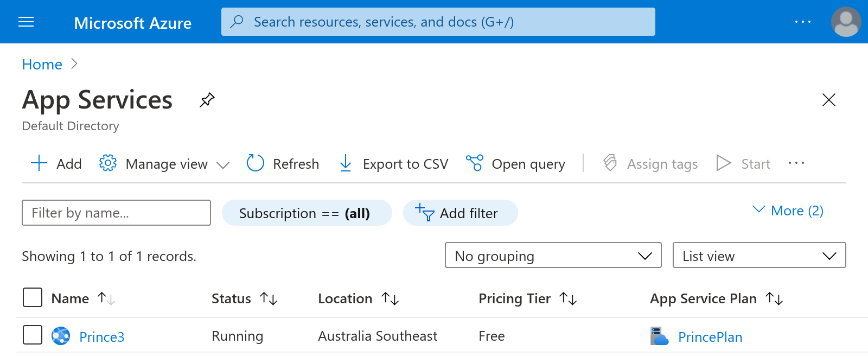The image size is (868, 357).
Task: Pin App Services to dashboard
Action: coord(207,100)
